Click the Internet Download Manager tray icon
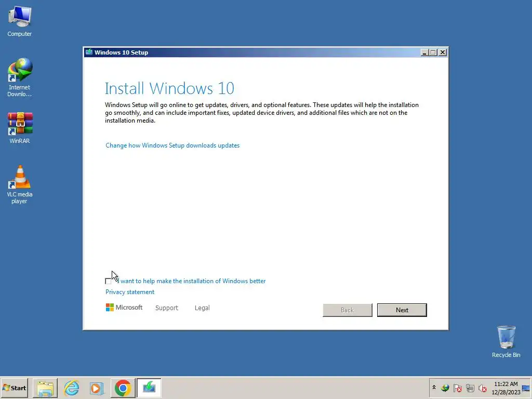Viewport: 532px width, 399px height. (x=445, y=388)
